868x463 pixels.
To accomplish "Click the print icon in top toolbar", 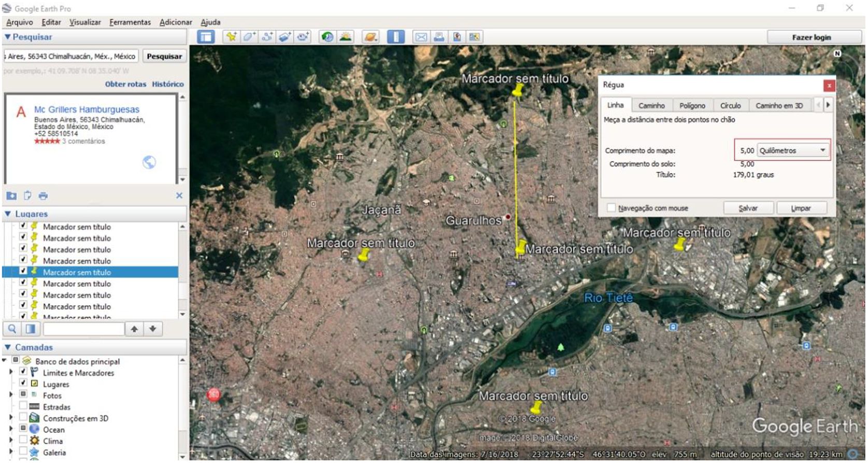I will point(439,37).
